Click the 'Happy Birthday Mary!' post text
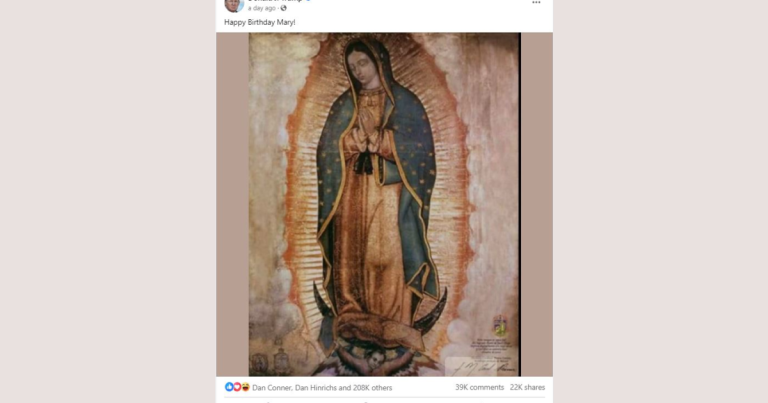The width and height of the screenshot is (768, 403). click(x=260, y=22)
